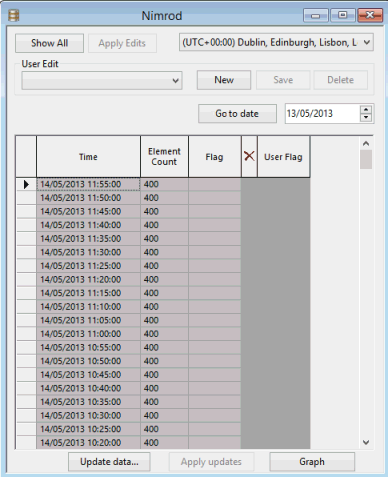This screenshot has width=388, height=477.
Task: Click the Update data... button
Action: (x=109, y=462)
